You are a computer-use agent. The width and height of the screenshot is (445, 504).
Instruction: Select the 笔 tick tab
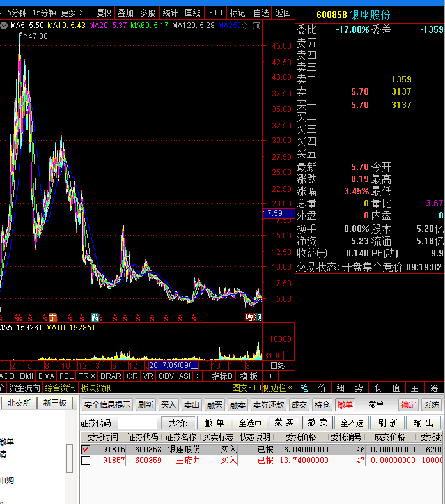304,388
